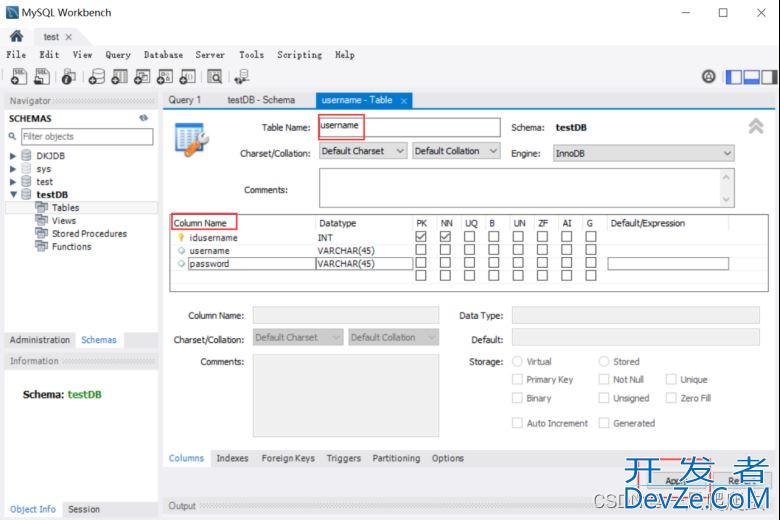This screenshot has height=520, width=780.
Task: Open Administration navigator tab
Action: point(40,340)
